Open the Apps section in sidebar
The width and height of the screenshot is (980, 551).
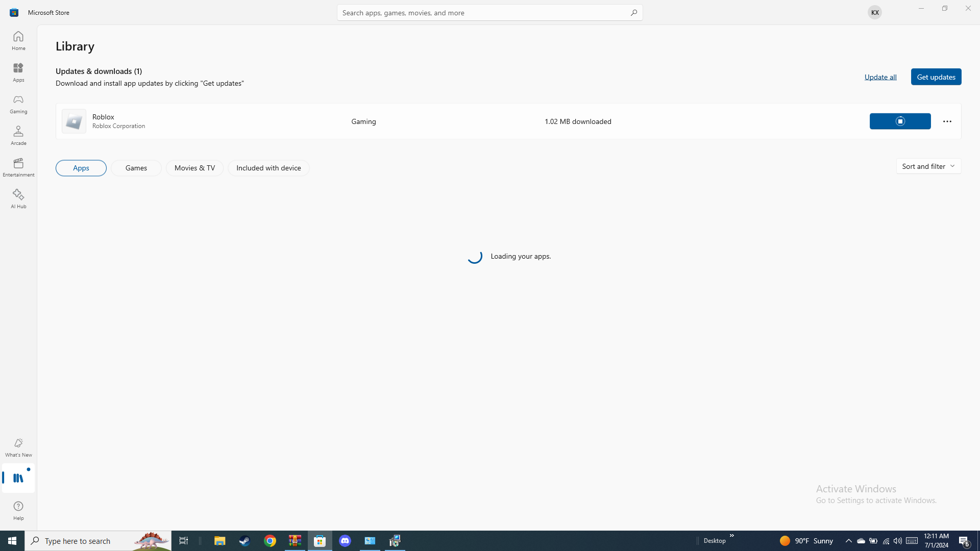[18, 72]
